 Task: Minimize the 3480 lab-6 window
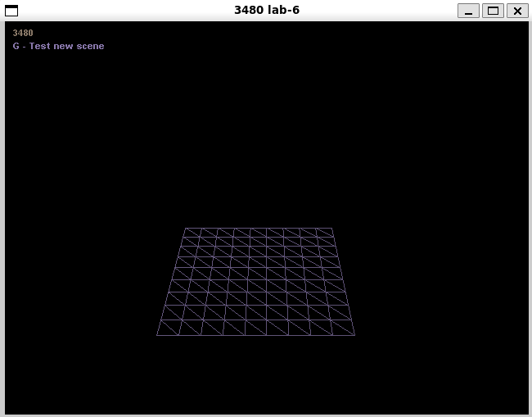point(468,11)
